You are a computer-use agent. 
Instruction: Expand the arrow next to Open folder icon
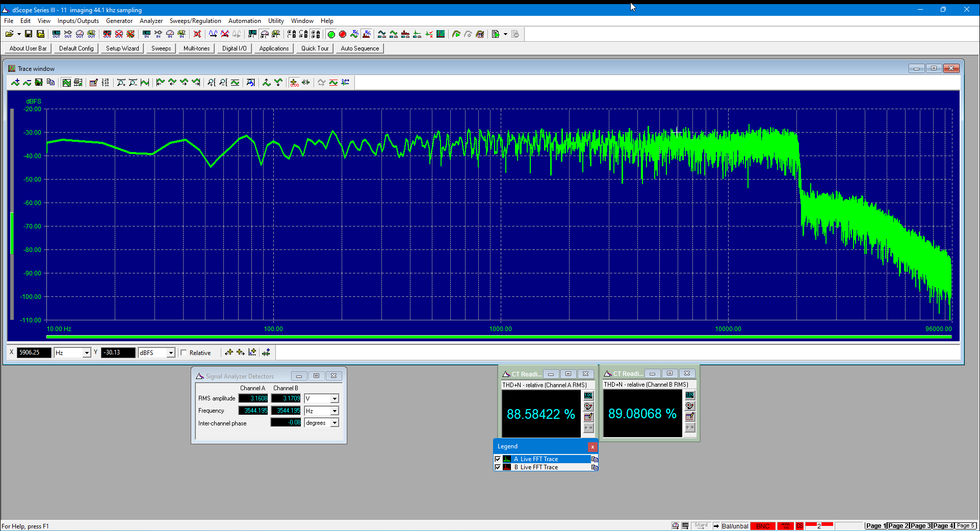point(19,34)
